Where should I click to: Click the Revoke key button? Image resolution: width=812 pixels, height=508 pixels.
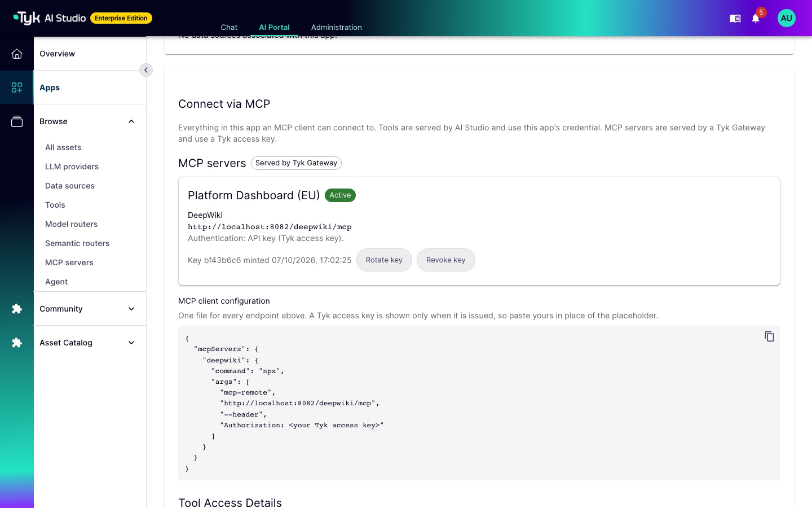(446, 260)
